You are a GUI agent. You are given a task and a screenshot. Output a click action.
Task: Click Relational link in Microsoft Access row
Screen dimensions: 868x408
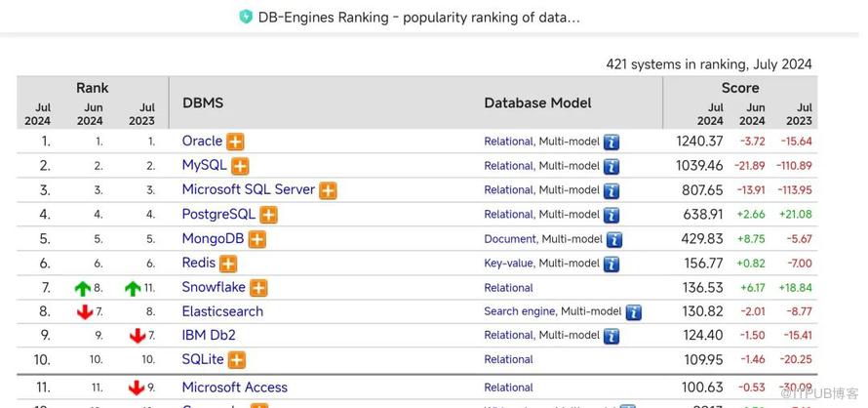click(x=509, y=388)
